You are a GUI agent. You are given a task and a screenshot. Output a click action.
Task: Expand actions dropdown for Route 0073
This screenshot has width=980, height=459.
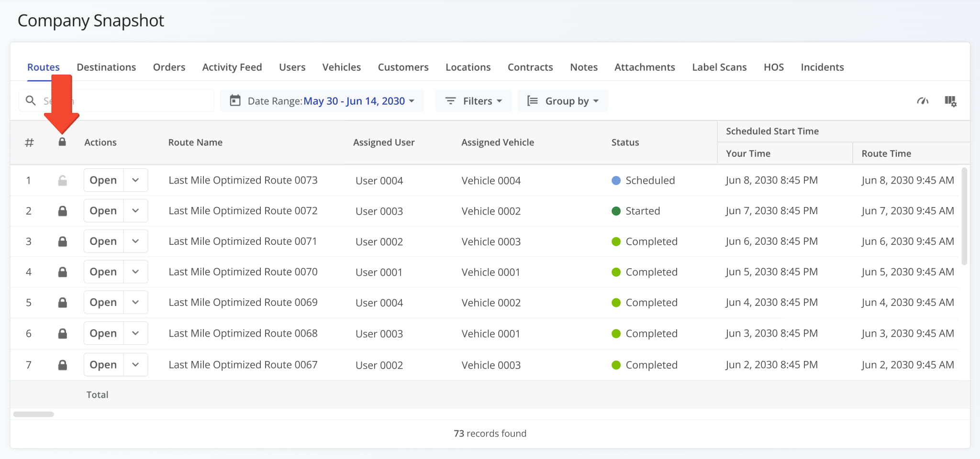[135, 180]
